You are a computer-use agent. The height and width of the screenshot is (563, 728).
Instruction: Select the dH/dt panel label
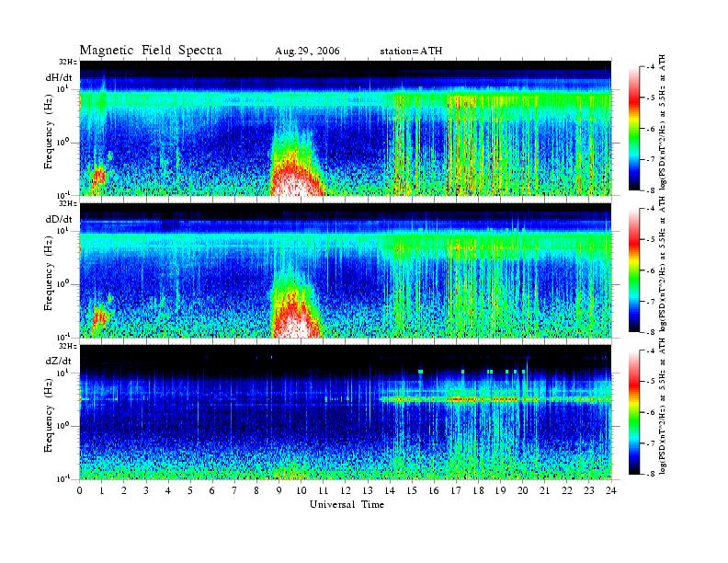[x=59, y=77]
